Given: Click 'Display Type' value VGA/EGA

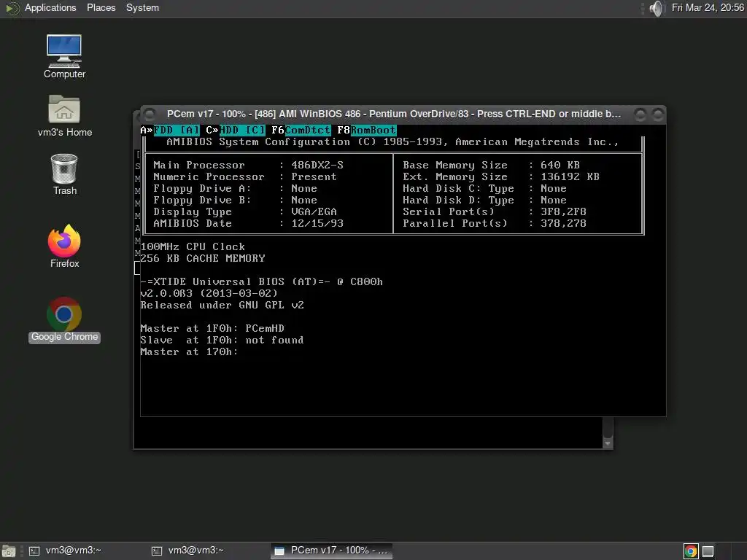Looking at the screenshot, I should pyautogui.click(x=314, y=211).
